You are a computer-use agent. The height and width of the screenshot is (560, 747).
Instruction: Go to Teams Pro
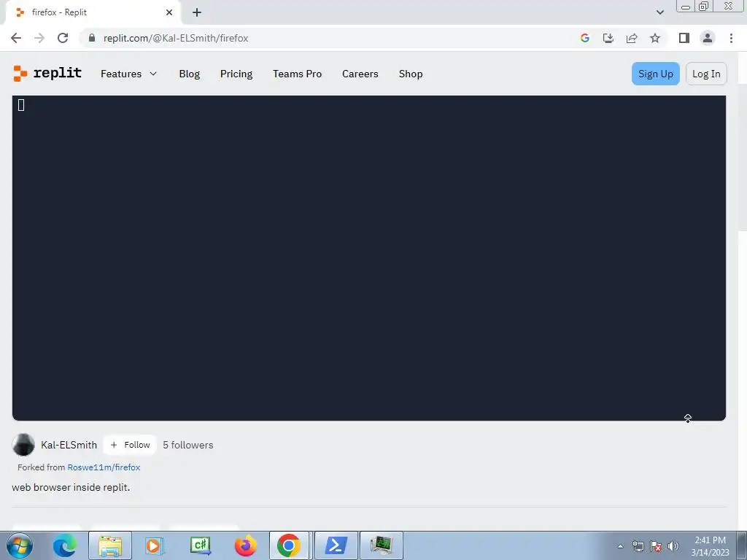298,74
